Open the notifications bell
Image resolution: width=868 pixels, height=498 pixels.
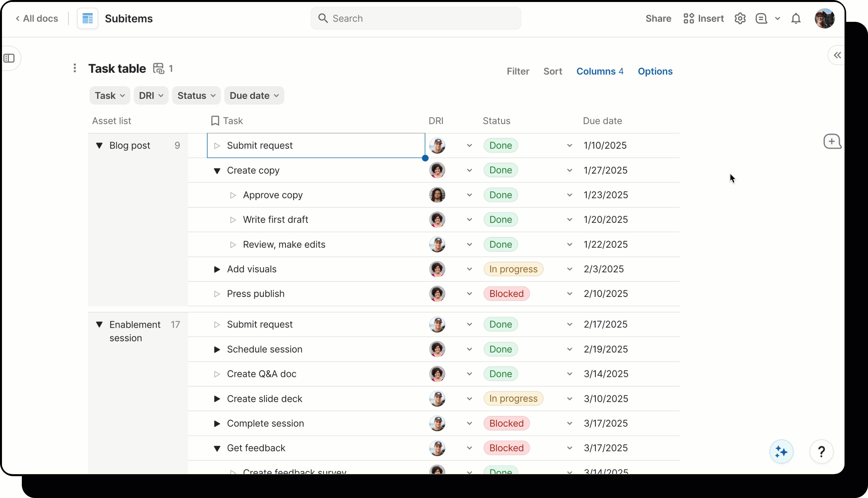click(x=796, y=19)
